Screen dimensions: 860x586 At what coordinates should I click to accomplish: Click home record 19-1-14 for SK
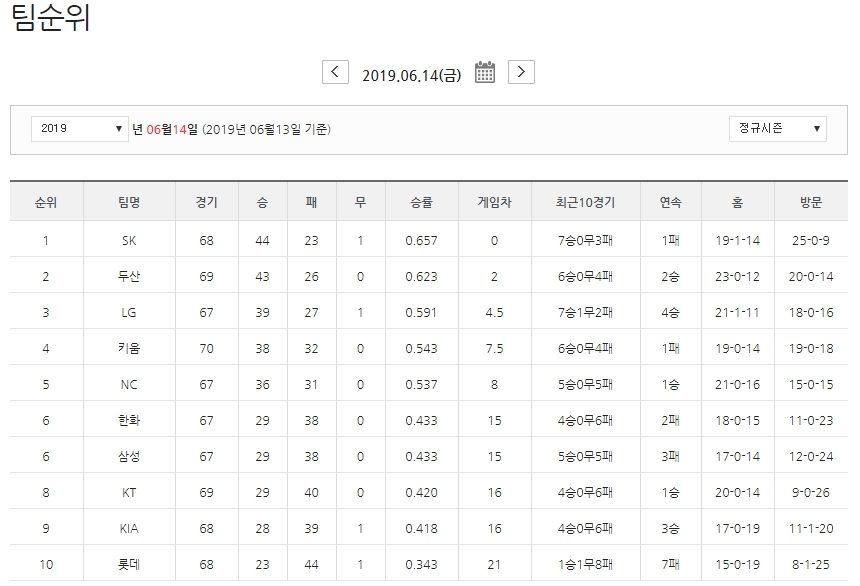(737, 240)
